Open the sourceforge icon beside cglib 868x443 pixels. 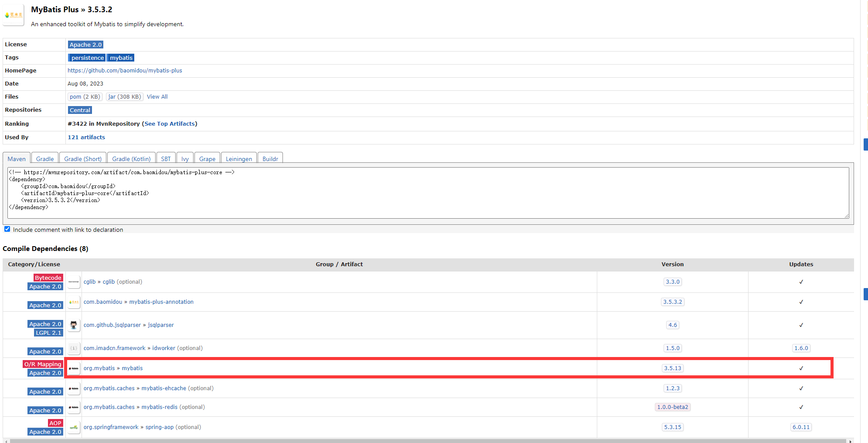click(74, 282)
